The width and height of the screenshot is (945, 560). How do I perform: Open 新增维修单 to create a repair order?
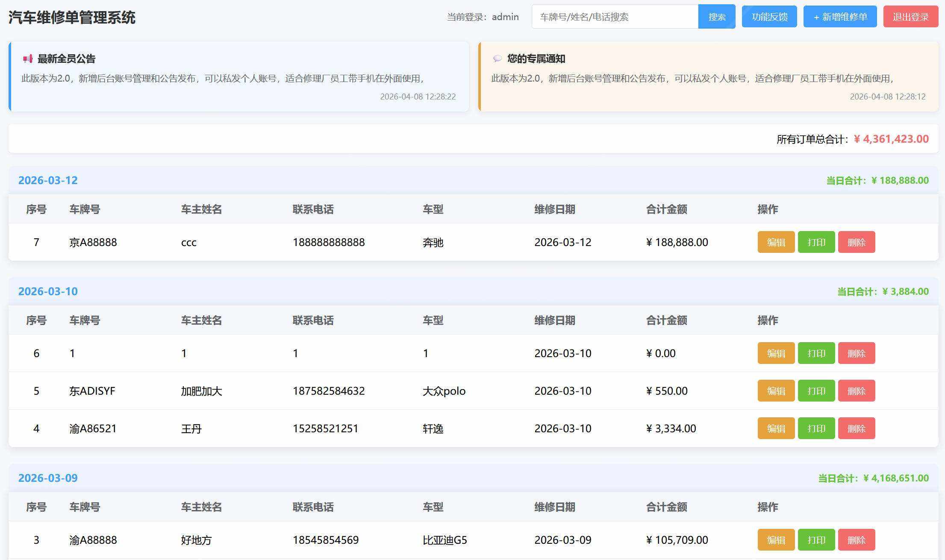click(839, 17)
